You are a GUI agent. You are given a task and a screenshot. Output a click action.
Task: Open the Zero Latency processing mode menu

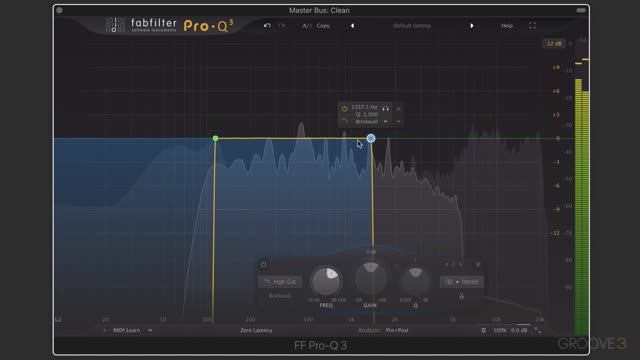(256, 330)
